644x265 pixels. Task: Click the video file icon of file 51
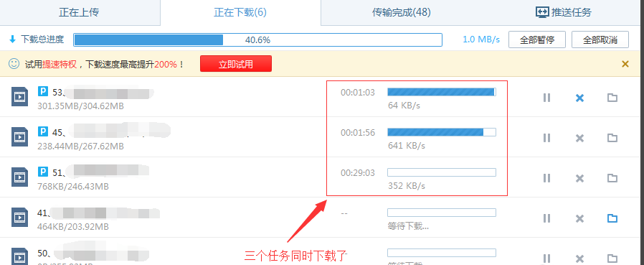pos(19,177)
